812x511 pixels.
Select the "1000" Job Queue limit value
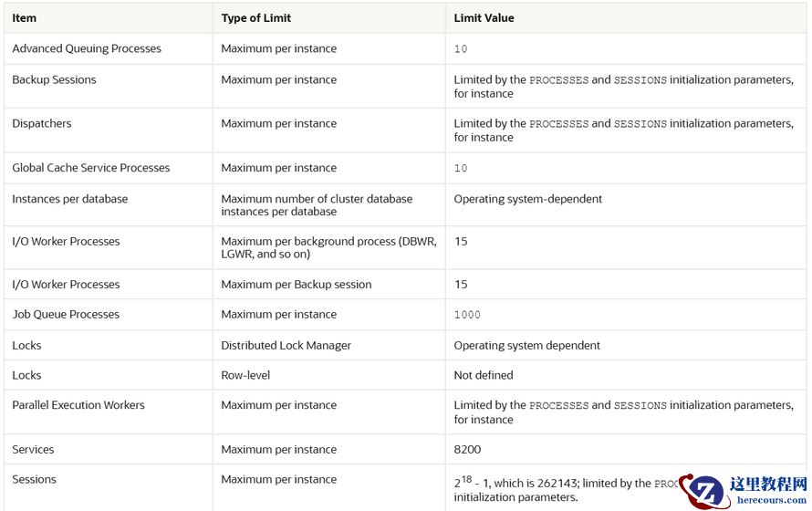click(x=467, y=315)
